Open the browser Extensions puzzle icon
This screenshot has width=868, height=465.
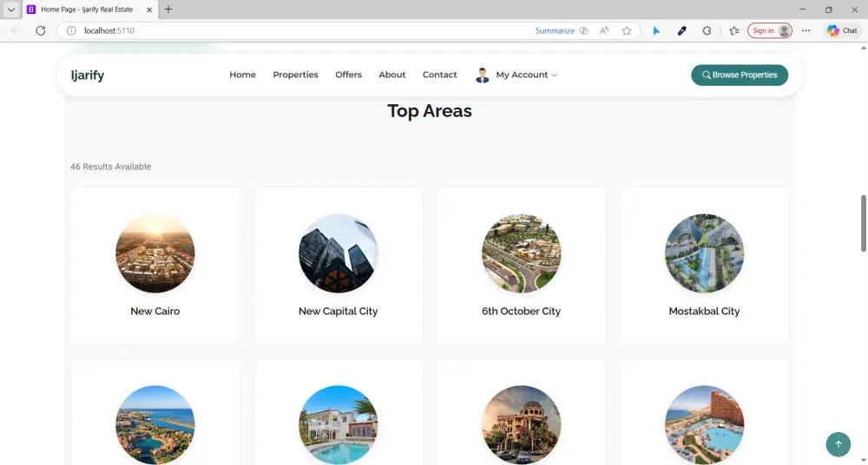[x=707, y=31]
